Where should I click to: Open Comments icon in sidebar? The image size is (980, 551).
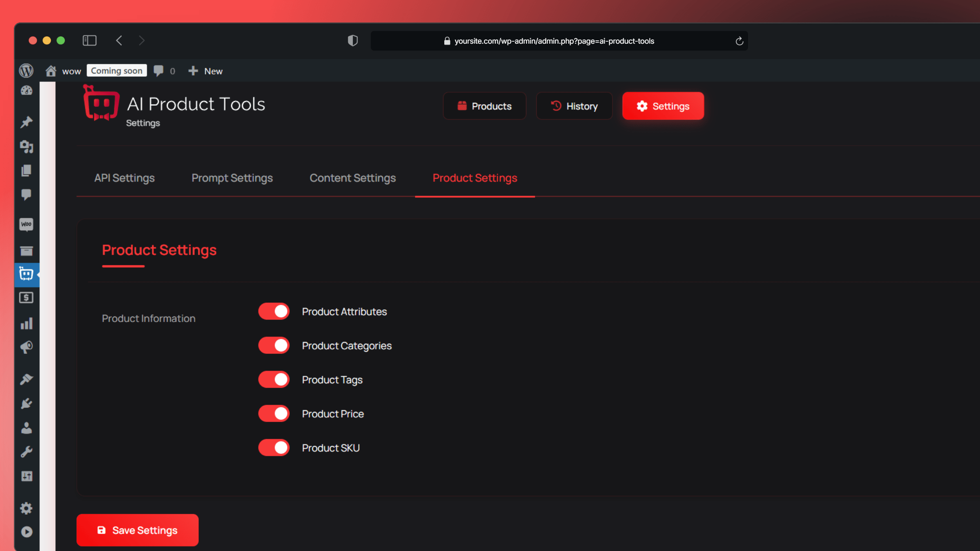click(27, 195)
